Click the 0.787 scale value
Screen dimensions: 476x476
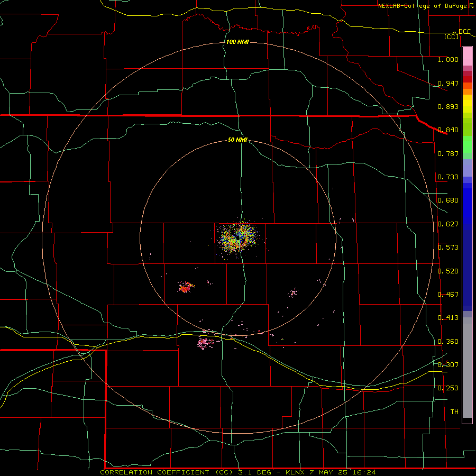click(448, 153)
